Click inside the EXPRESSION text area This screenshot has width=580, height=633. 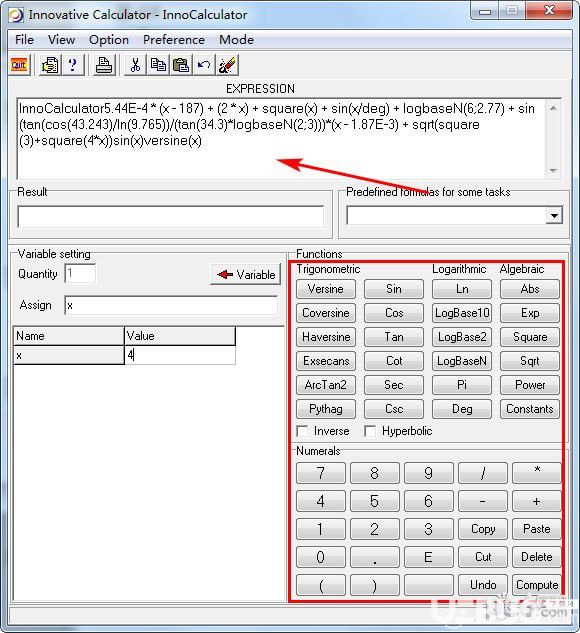coord(281,138)
